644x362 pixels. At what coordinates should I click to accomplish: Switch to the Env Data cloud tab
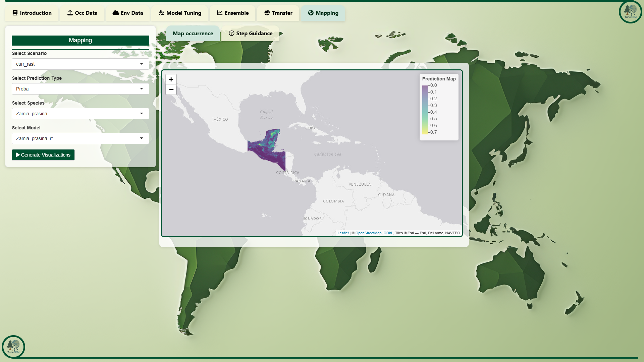pos(128,13)
